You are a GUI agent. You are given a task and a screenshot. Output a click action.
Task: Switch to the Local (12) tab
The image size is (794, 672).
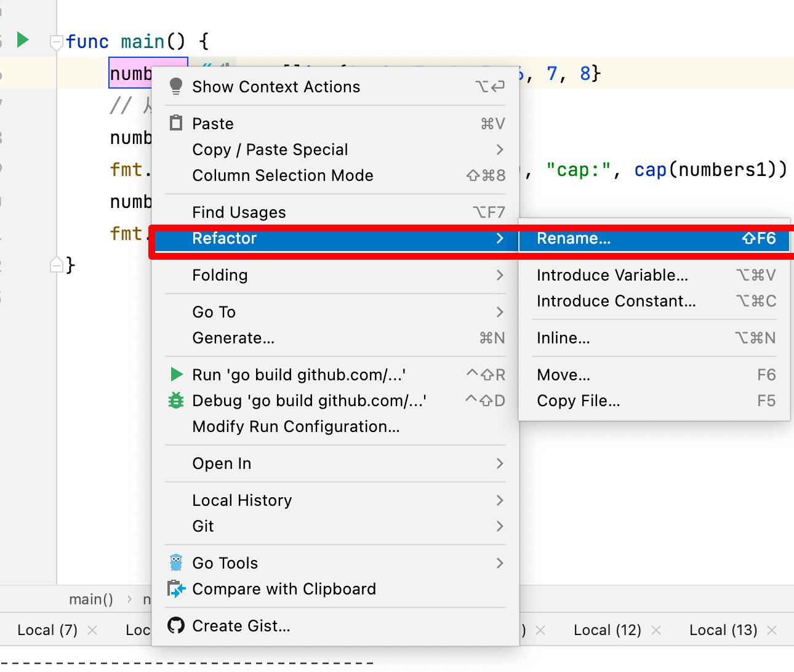click(x=607, y=630)
